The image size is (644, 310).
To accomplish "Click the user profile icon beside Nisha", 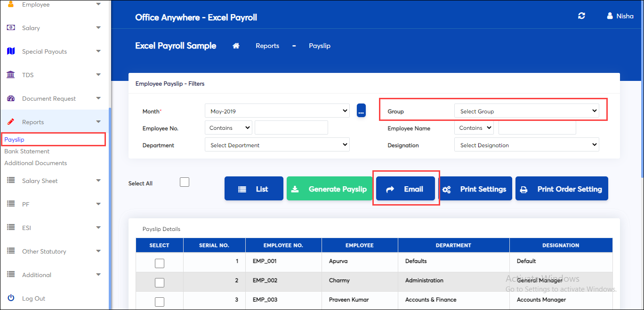I will (x=610, y=16).
